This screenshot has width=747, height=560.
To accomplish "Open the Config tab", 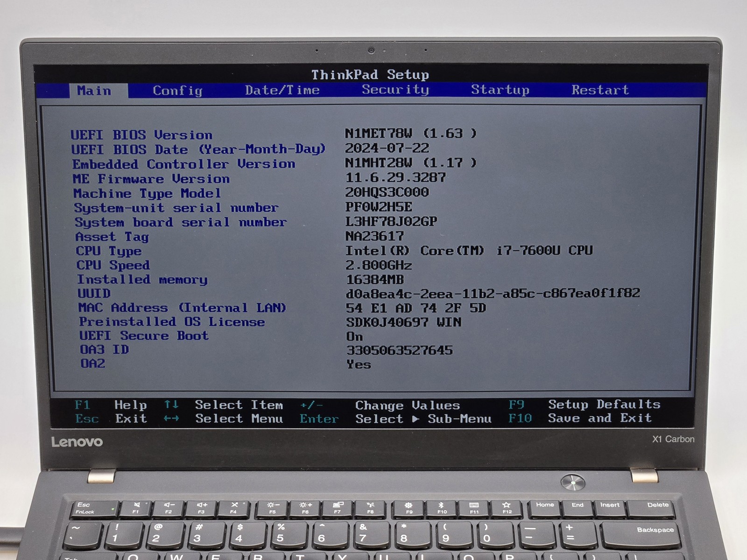I will [177, 91].
